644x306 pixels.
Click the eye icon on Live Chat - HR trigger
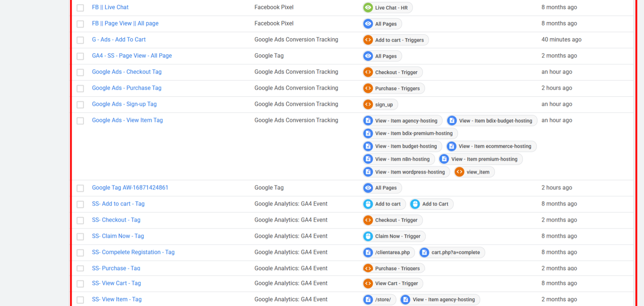368,8
